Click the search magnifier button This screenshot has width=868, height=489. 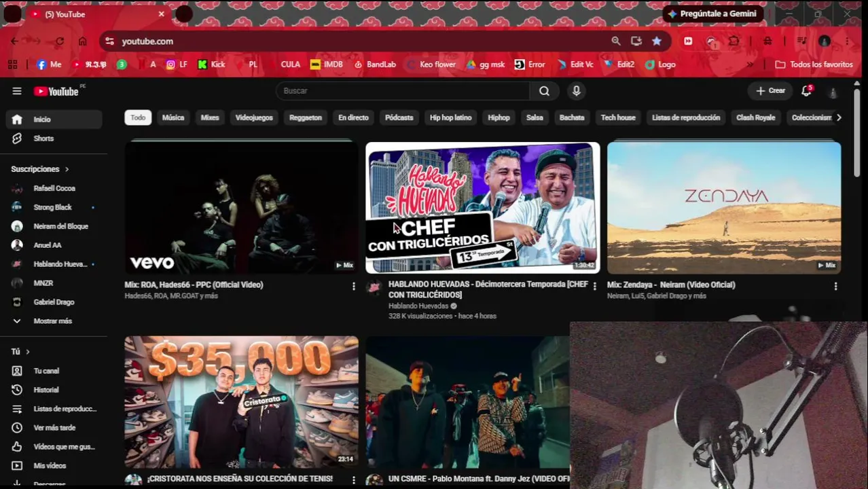coord(544,91)
